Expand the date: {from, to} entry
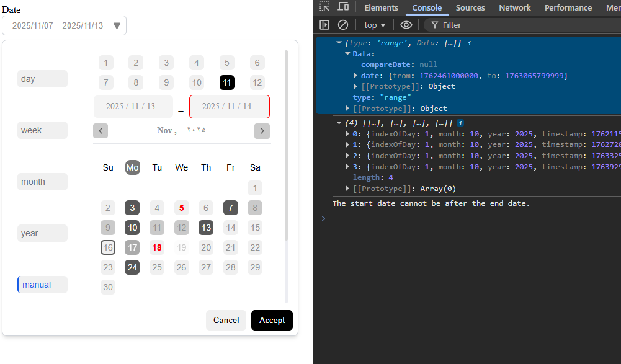Viewport: 621px width, 364px height. [x=355, y=75]
